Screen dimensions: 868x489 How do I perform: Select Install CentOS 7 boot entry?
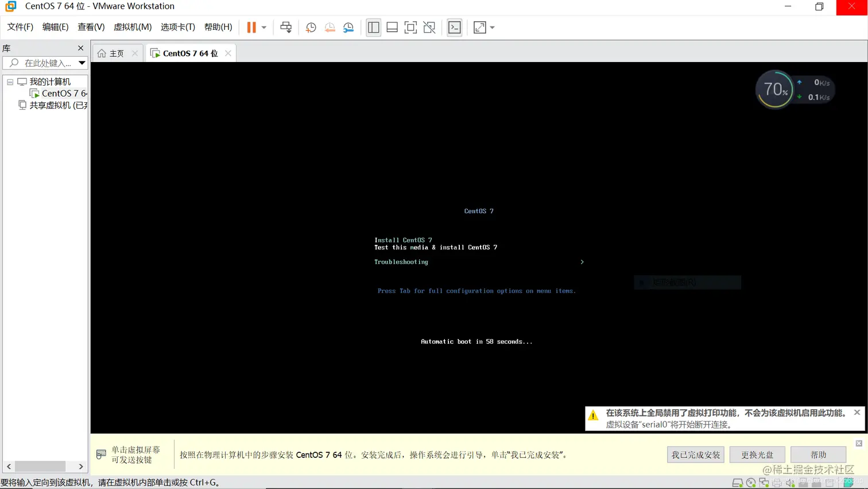click(403, 240)
